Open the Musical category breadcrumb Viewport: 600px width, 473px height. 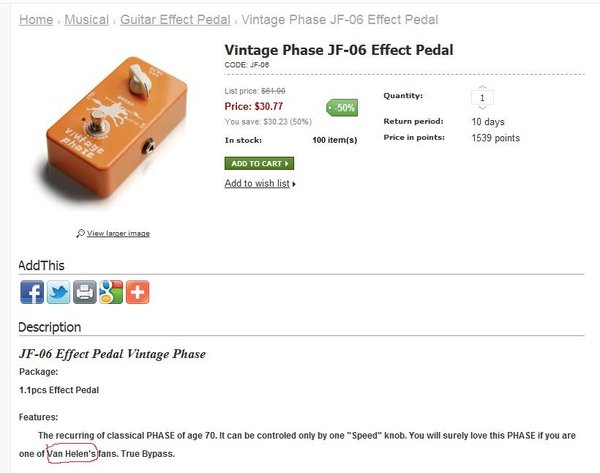86,20
